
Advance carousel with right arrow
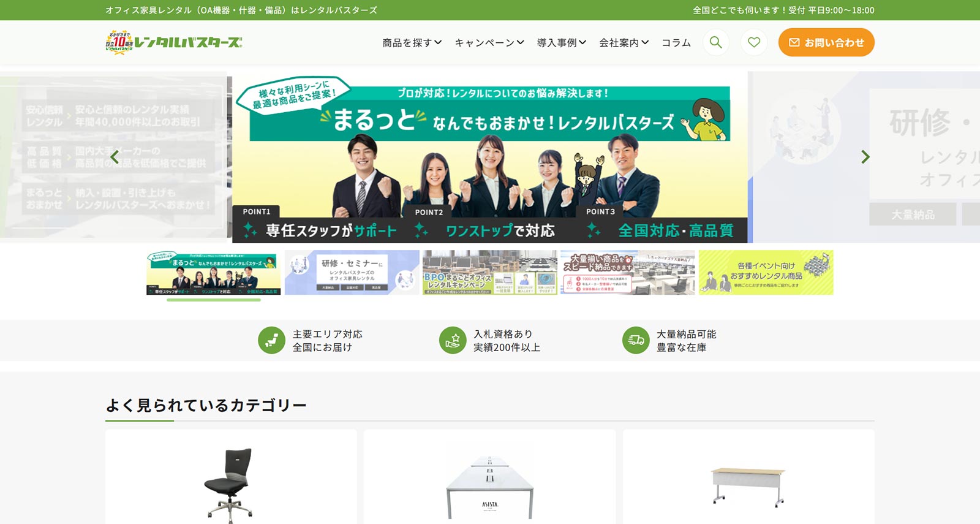865,157
